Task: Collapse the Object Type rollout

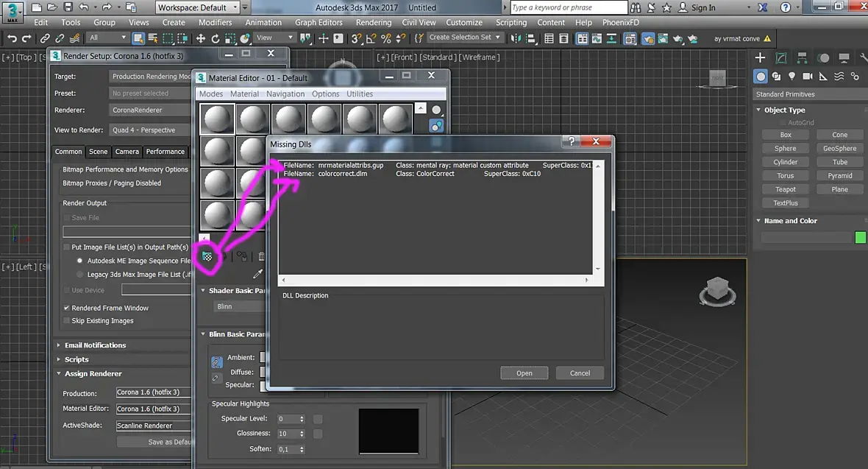Action: point(758,110)
